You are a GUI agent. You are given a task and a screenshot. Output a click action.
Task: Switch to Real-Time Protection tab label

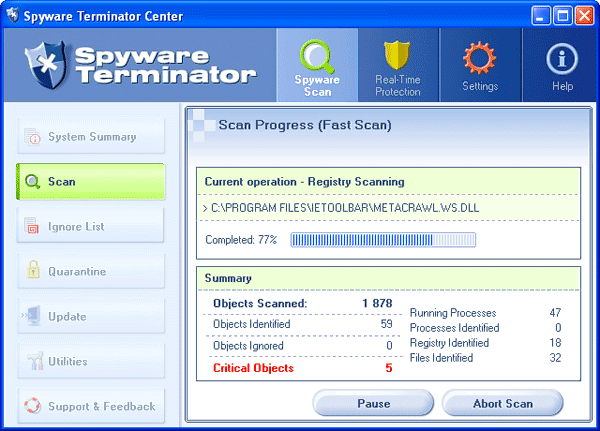(x=398, y=86)
